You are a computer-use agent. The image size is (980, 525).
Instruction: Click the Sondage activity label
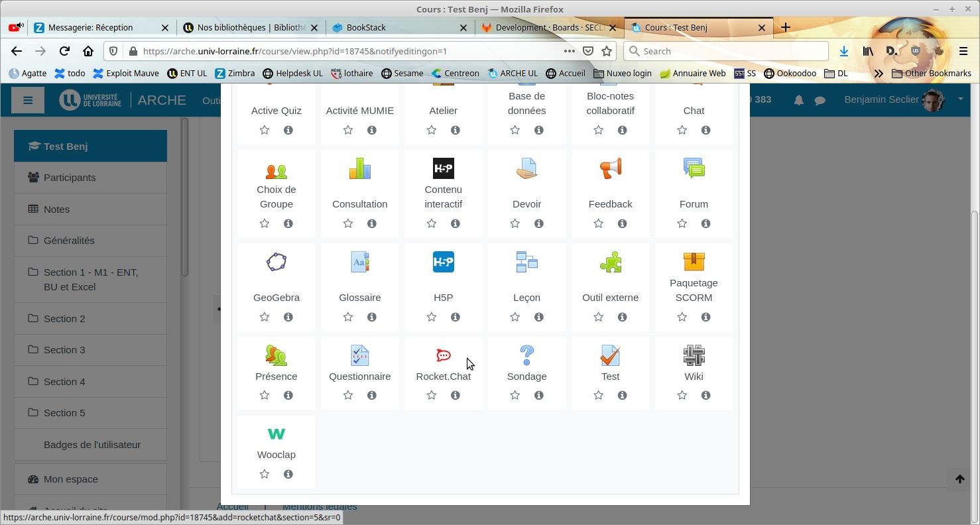[526, 377]
